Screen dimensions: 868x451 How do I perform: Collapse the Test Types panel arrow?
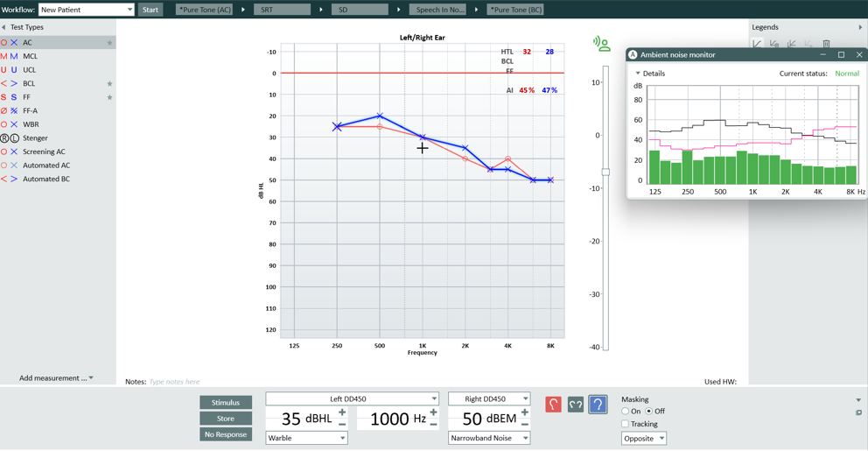click(3, 27)
